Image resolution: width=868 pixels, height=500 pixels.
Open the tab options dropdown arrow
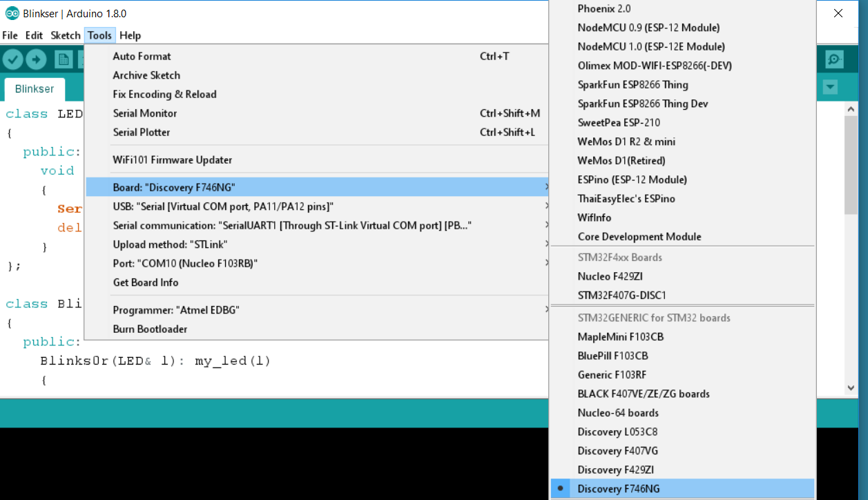pyautogui.click(x=831, y=88)
